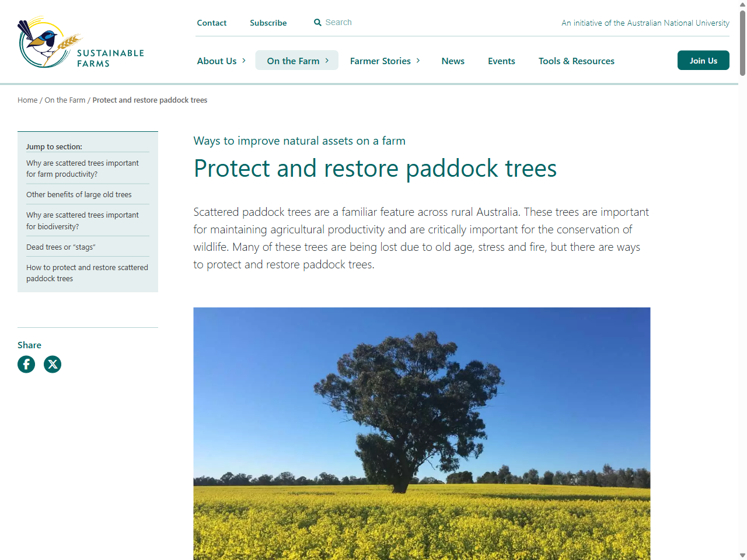The image size is (747, 560).
Task: Click the On the Farm breadcrumb
Action: [x=64, y=100]
